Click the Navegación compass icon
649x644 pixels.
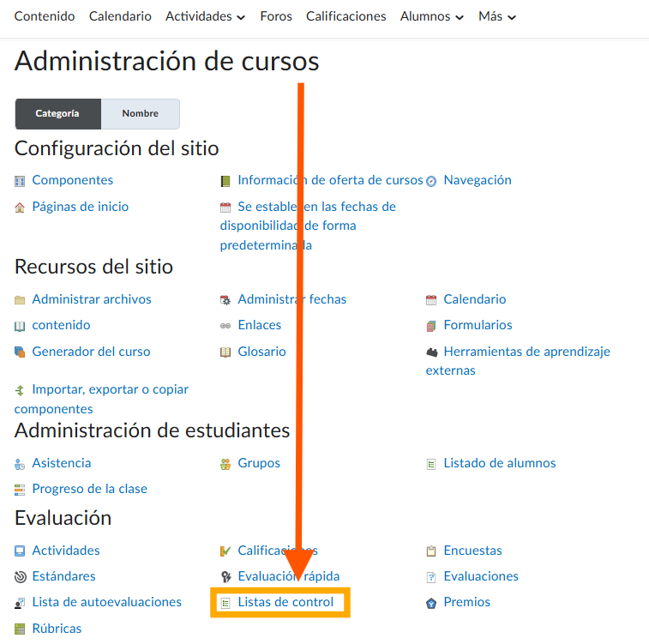tap(431, 181)
